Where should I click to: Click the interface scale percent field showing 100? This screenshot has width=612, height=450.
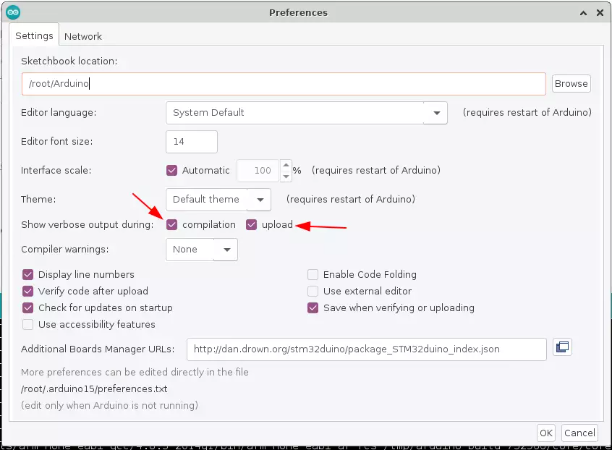(x=258, y=171)
